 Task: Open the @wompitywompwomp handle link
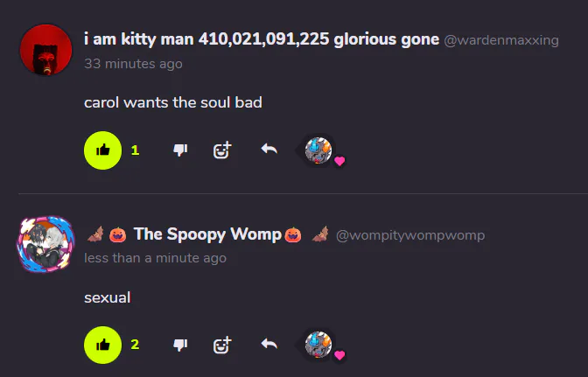[x=410, y=235]
